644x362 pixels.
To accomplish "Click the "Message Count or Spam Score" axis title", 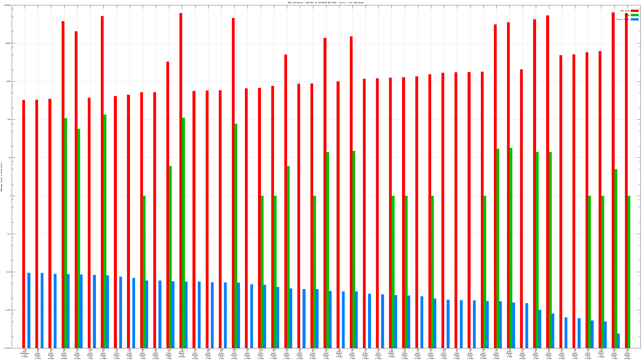I will pyautogui.click(x=1, y=177).
